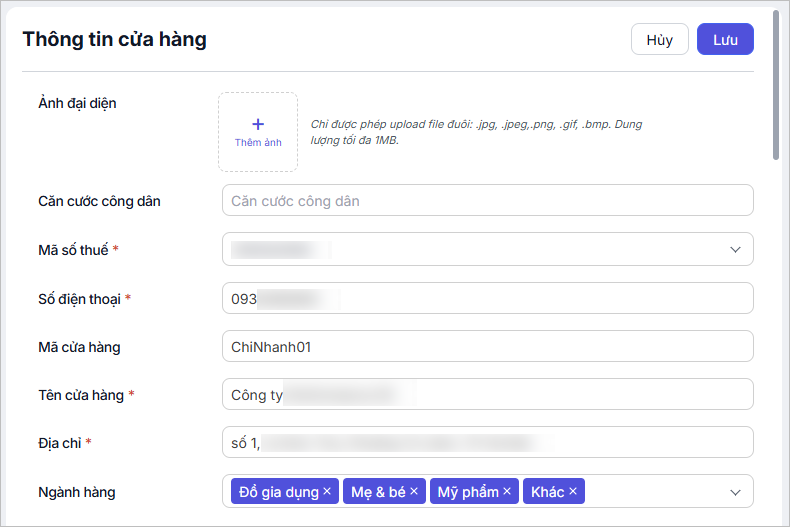Open the Ngành hàng dropdown arrow
The width and height of the screenshot is (790, 527).
pos(735,492)
